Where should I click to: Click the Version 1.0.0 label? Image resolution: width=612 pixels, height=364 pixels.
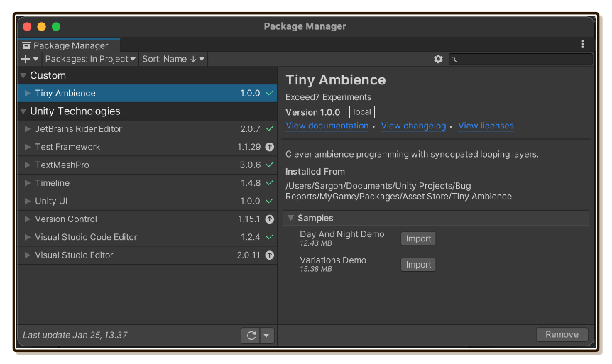click(312, 112)
